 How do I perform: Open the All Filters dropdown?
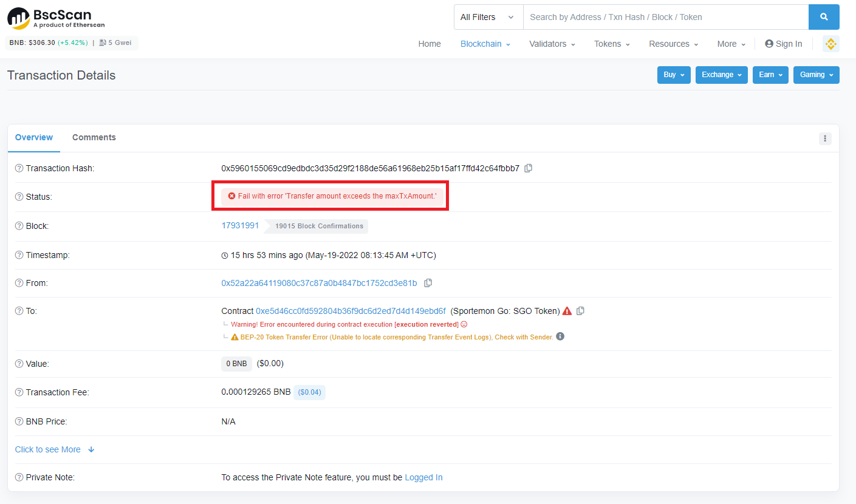tap(488, 17)
